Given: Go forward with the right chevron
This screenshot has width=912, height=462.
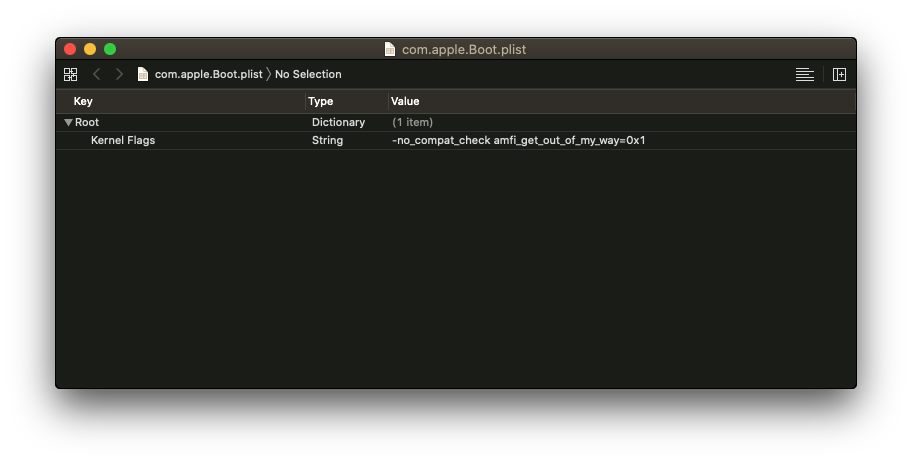Looking at the screenshot, I should point(119,74).
